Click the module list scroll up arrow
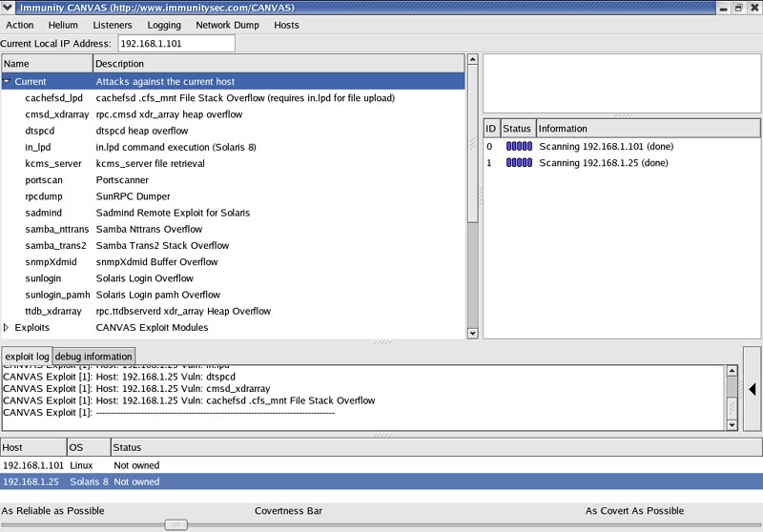The height and width of the screenshot is (532, 763). (x=472, y=60)
